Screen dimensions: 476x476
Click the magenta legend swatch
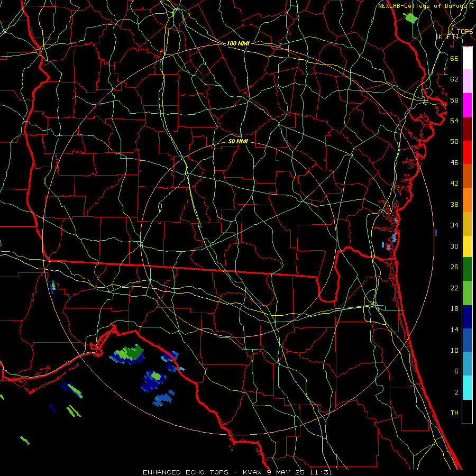467,105
